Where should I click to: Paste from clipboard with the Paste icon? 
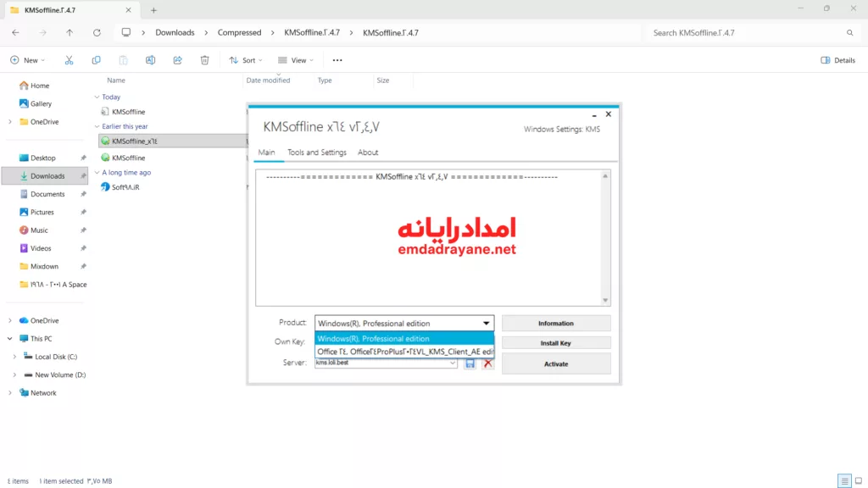(124, 60)
